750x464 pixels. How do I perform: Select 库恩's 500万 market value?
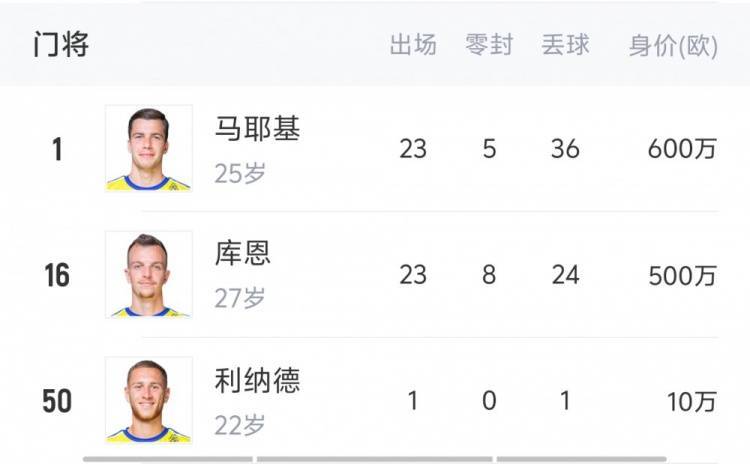683,275
